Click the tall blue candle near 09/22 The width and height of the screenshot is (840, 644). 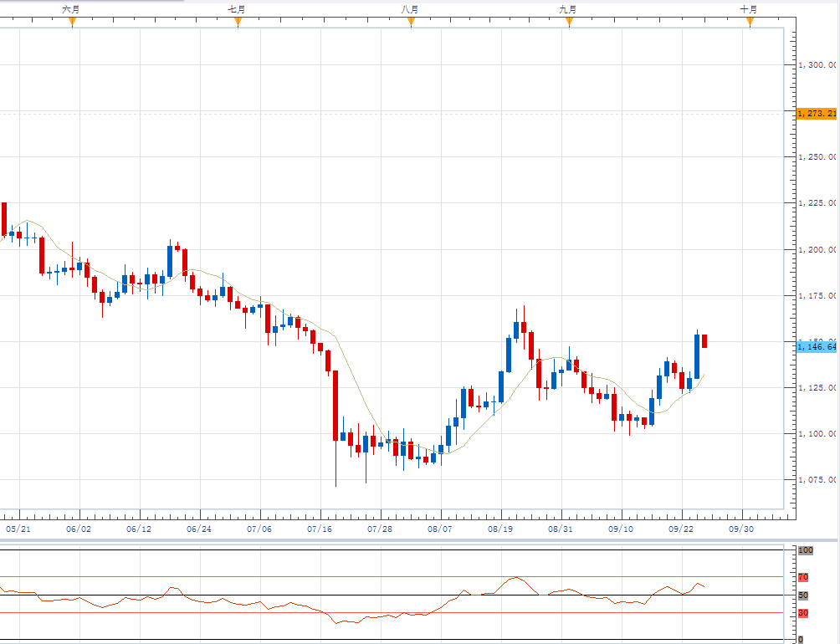coord(697,356)
